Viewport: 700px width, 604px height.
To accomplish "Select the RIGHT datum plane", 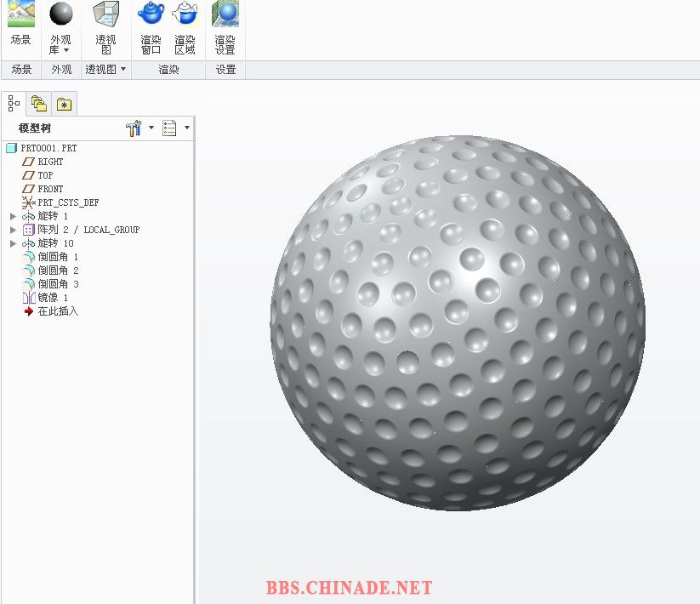I will coord(50,162).
